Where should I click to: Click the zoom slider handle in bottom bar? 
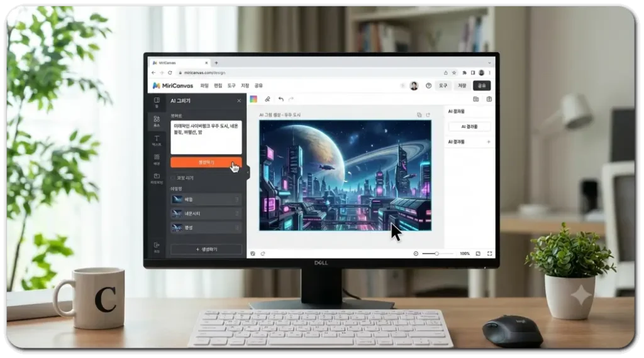(x=436, y=254)
